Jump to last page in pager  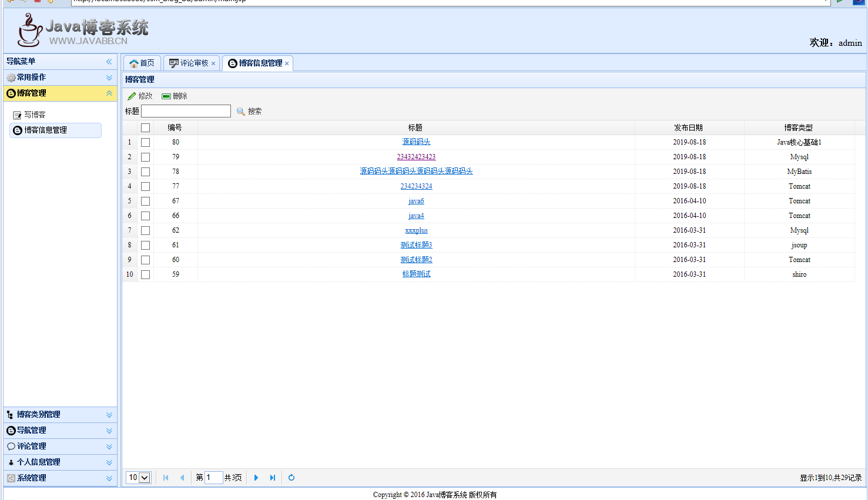point(273,478)
